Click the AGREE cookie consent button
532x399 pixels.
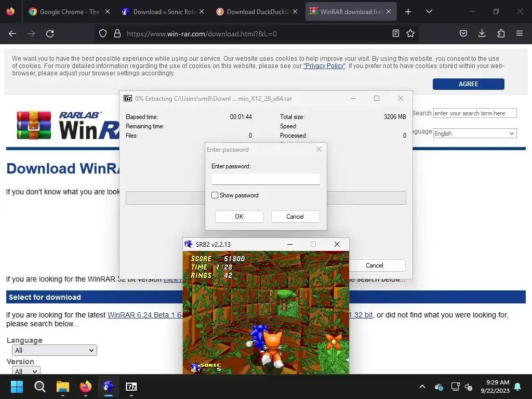tap(468, 84)
